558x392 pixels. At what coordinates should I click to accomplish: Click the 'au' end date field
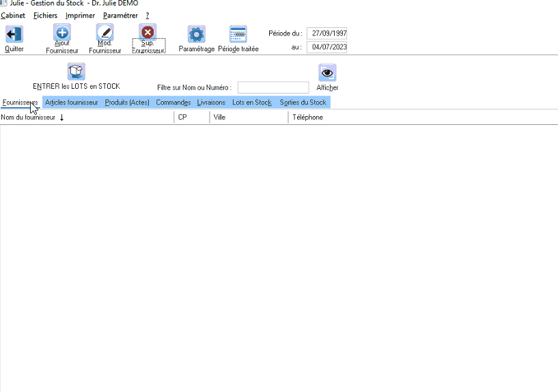(x=327, y=47)
